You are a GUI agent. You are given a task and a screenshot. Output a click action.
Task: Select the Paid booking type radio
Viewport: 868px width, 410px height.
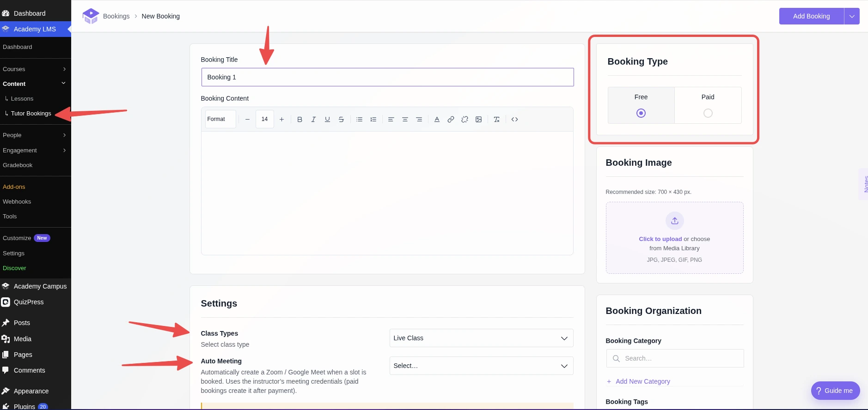[708, 113]
